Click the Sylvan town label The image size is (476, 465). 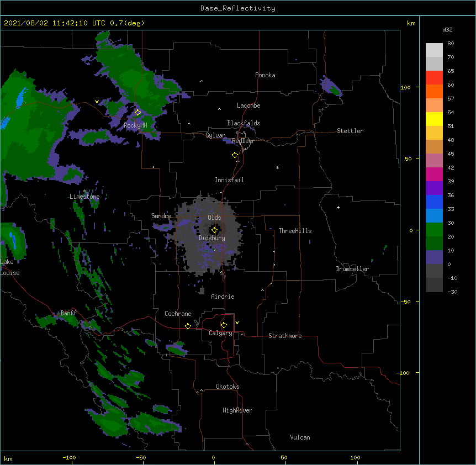(x=215, y=135)
